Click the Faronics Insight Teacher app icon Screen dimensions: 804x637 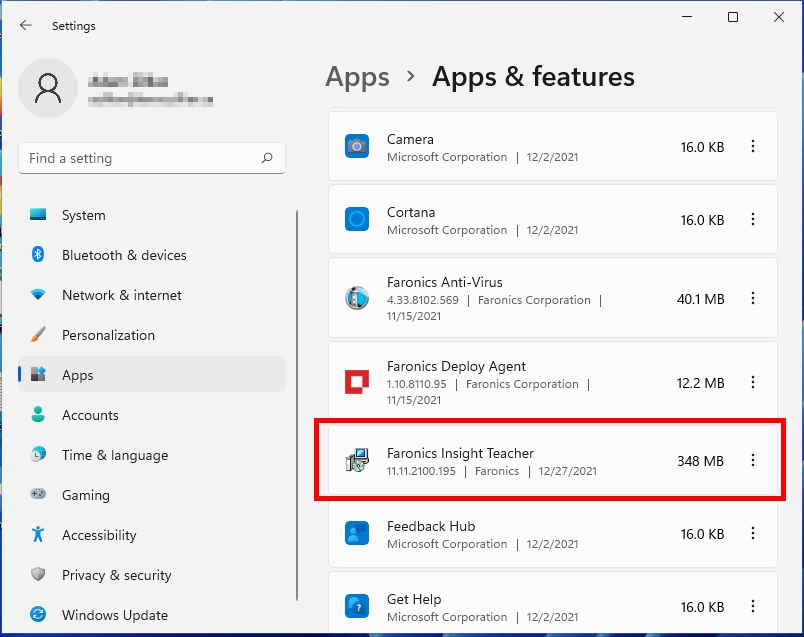point(357,460)
